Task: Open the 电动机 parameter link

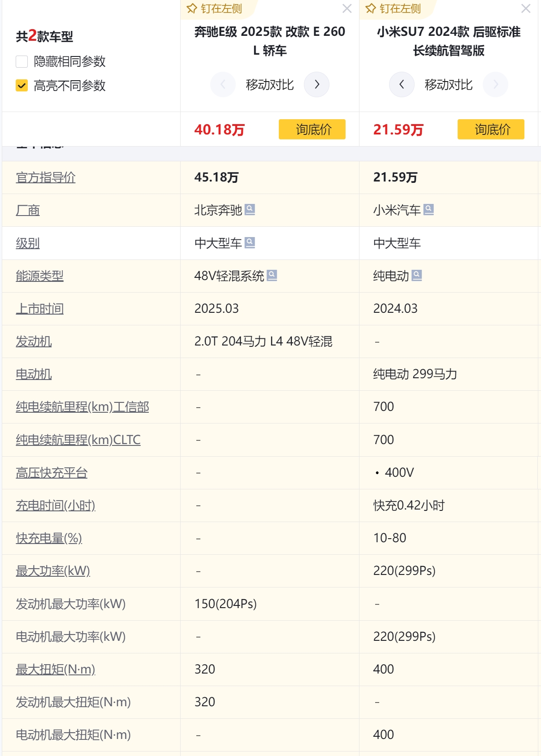Action: 34,374
